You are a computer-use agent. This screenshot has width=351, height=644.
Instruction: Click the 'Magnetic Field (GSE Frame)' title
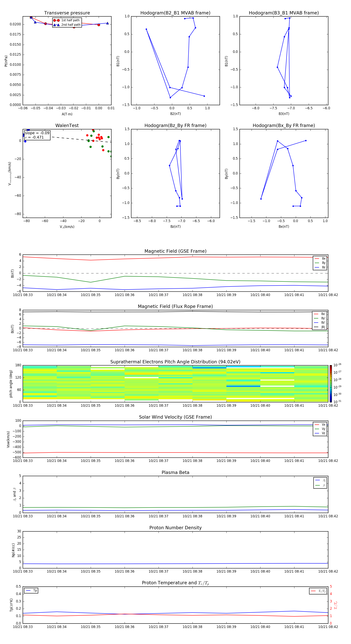(x=175, y=251)
